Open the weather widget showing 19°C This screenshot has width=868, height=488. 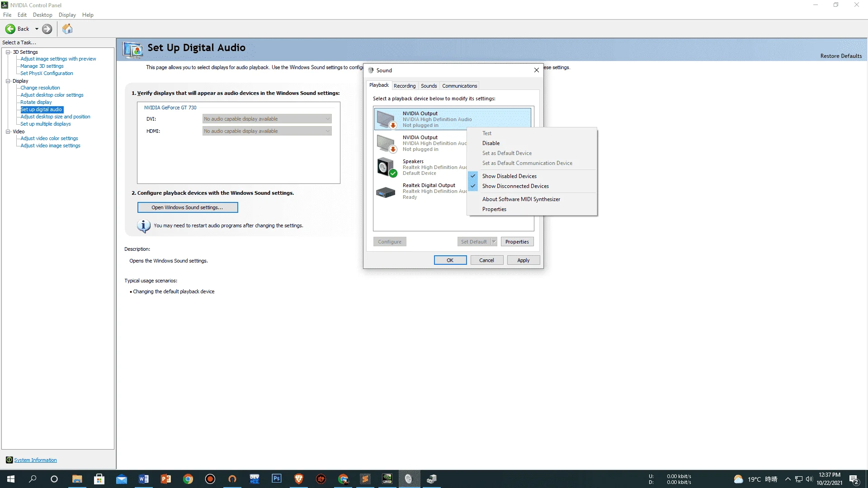click(755, 479)
